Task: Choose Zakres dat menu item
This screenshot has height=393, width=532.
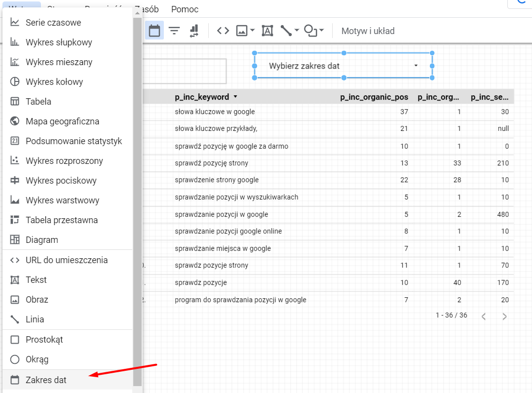Action: point(67,380)
